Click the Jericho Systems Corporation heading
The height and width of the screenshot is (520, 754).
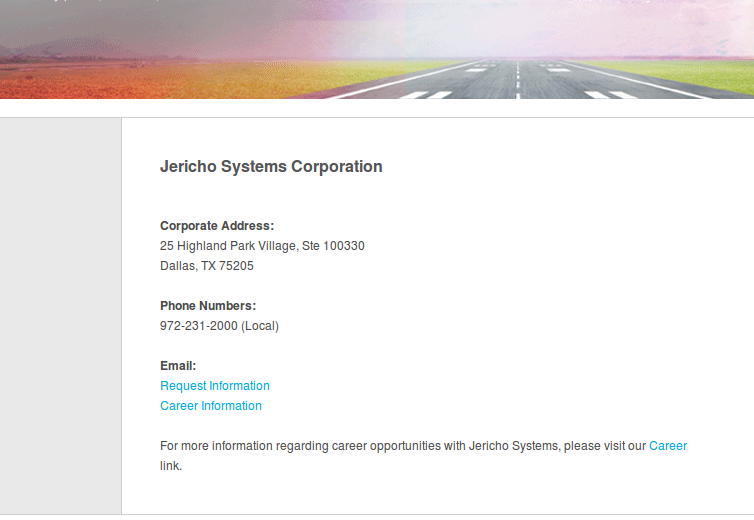(271, 166)
